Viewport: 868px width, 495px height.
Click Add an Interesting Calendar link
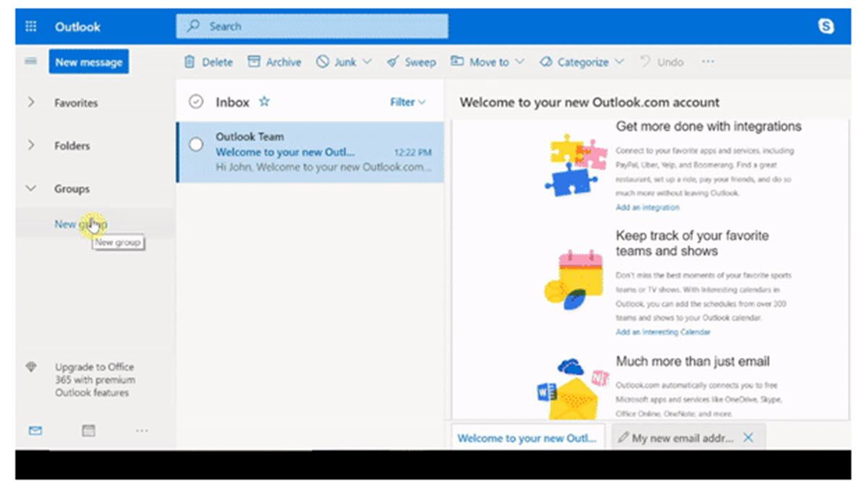coord(663,332)
